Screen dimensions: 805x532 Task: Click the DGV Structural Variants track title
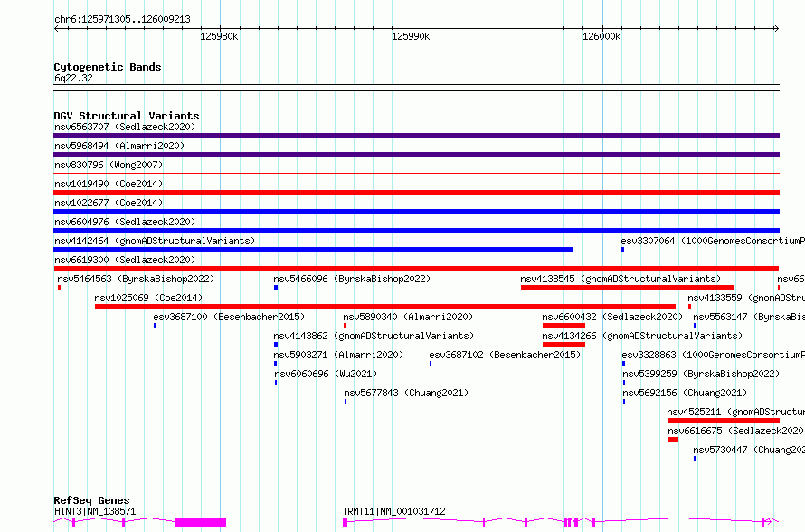point(127,116)
